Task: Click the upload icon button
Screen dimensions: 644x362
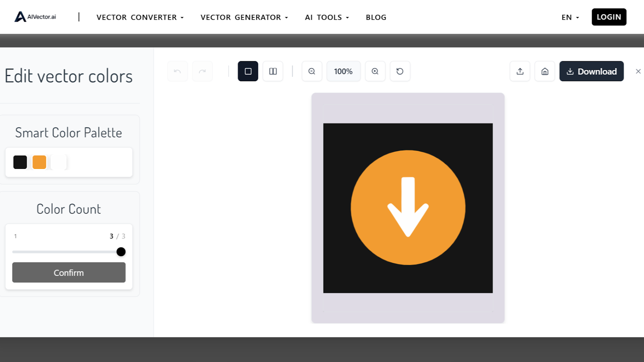Action: [x=520, y=71]
